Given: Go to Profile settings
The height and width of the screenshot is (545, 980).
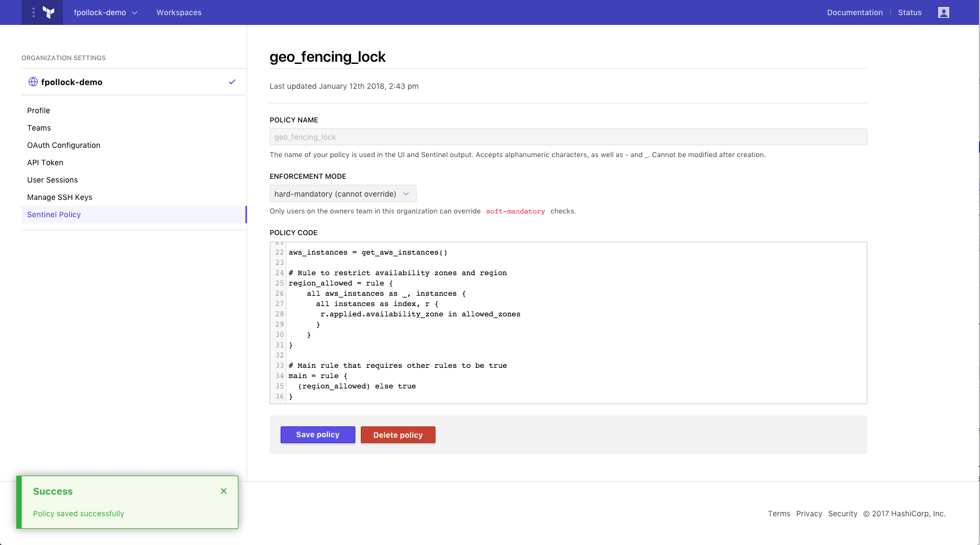Looking at the screenshot, I should [x=38, y=111].
